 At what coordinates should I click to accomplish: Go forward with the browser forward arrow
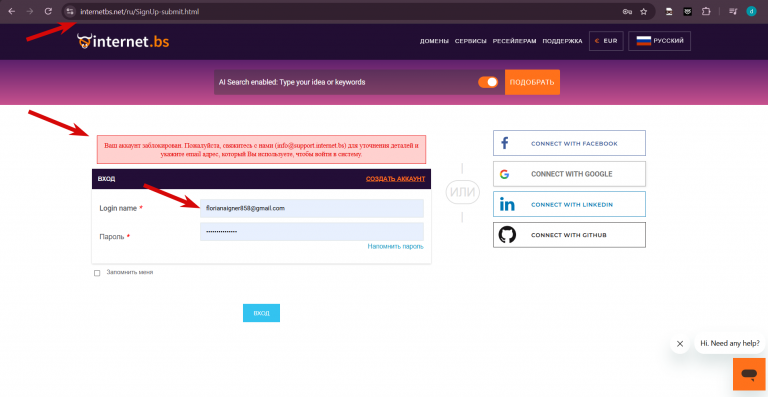(x=30, y=11)
